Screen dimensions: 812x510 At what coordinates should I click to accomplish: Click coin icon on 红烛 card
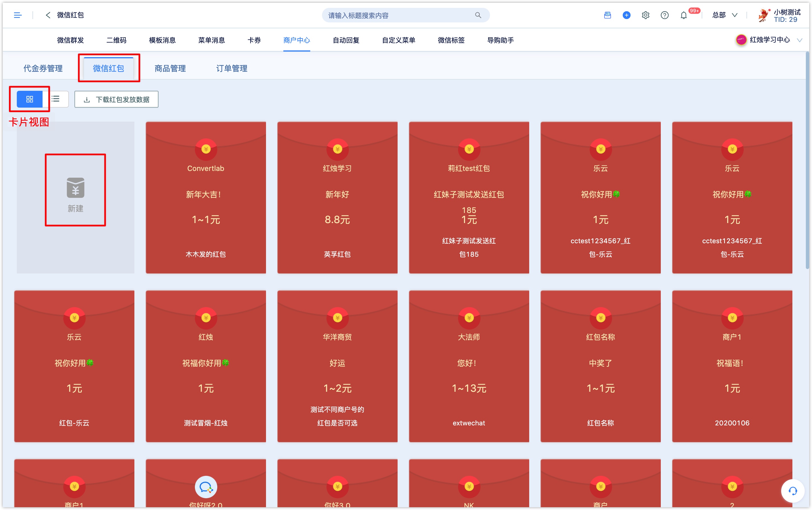click(x=206, y=318)
